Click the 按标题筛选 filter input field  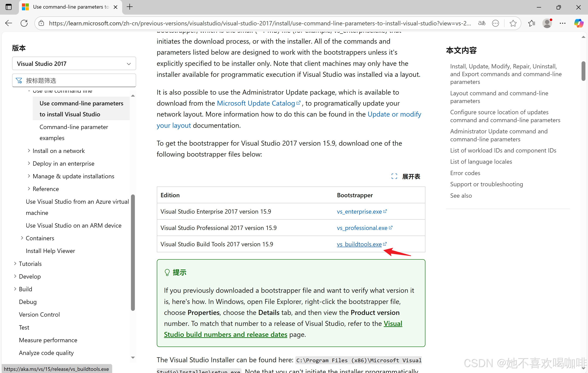[x=74, y=80]
